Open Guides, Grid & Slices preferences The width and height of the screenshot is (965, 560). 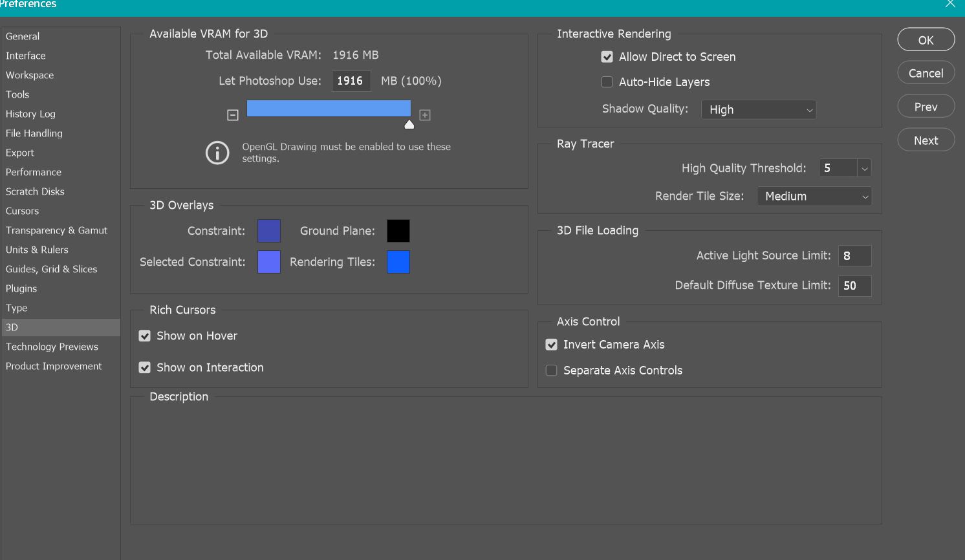[60, 269]
